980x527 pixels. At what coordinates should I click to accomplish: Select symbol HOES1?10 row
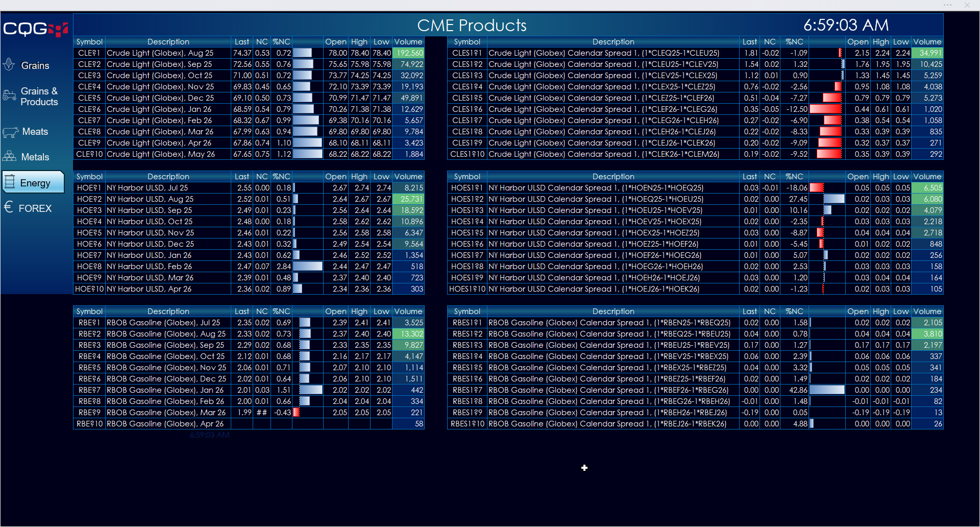point(467,289)
